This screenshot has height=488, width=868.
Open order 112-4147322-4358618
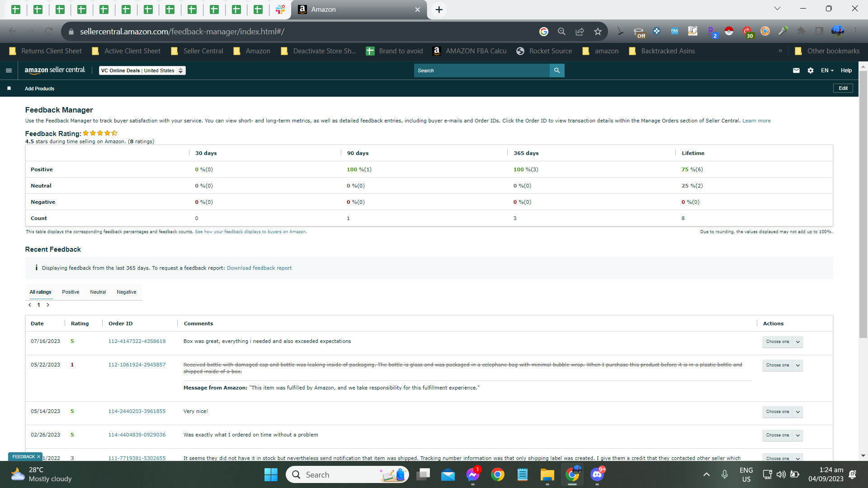point(137,341)
